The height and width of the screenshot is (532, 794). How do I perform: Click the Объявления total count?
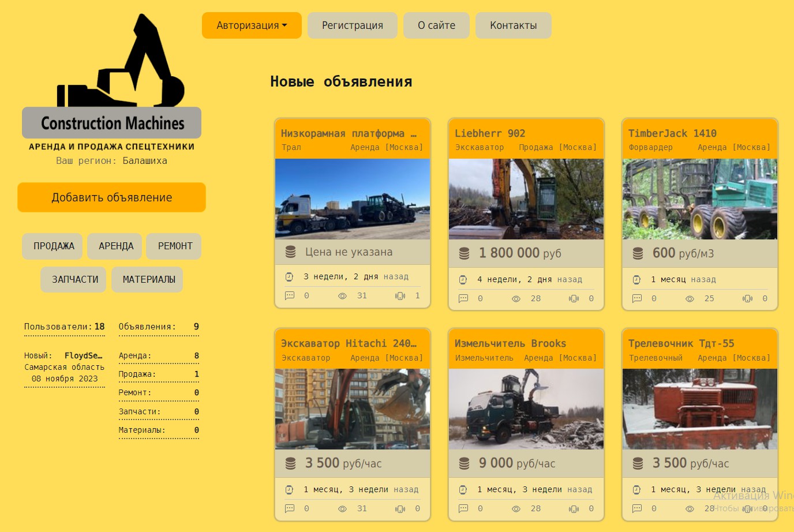coord(159,327)
